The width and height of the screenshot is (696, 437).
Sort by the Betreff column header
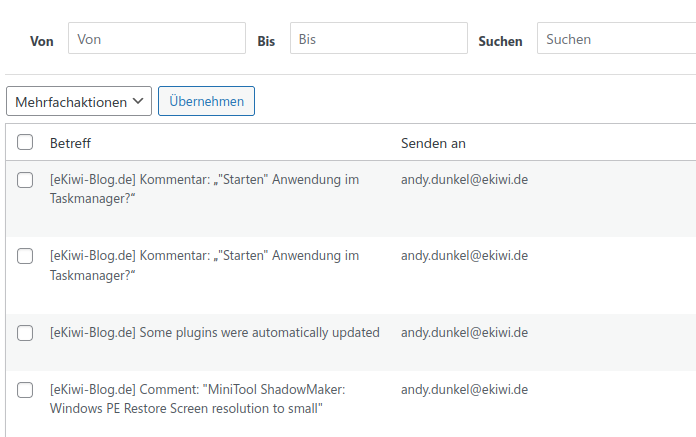(70, 143)
